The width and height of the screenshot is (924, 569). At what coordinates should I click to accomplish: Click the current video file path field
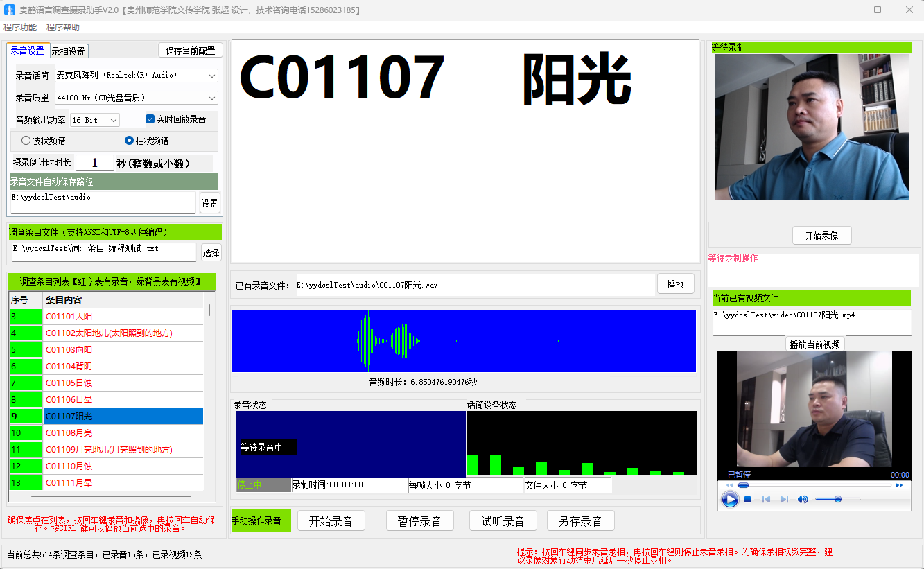pos(812,321)
